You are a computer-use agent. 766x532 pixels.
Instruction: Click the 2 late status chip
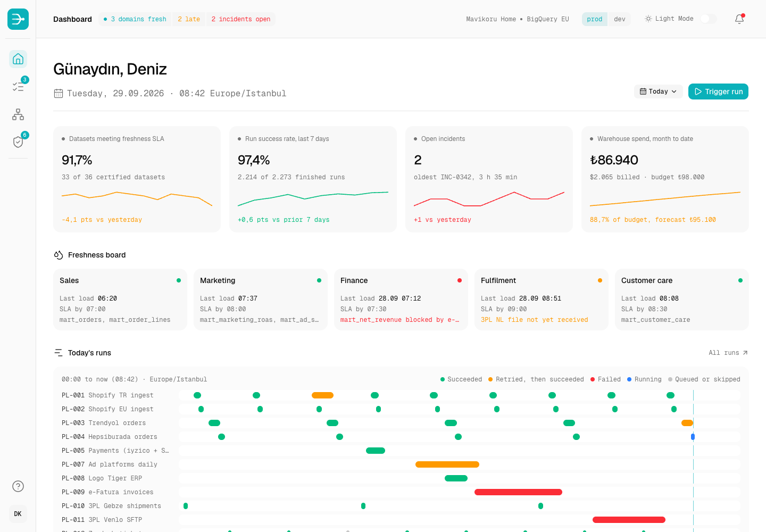click(189, 19)
